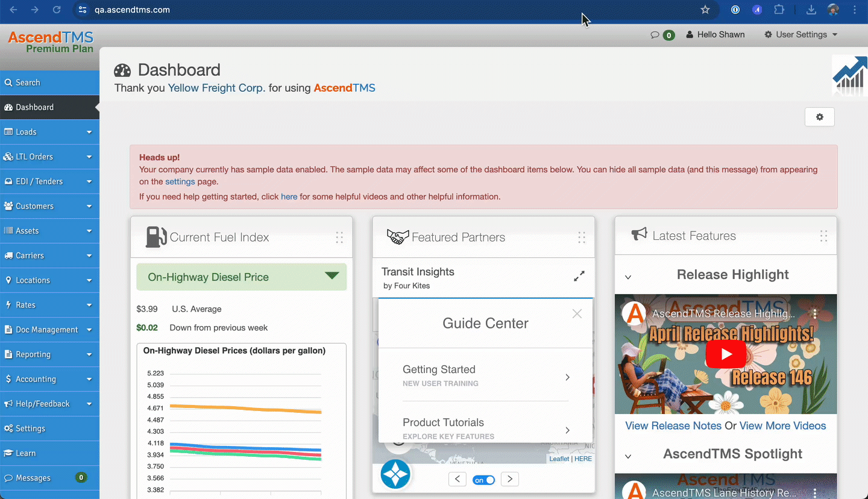Viewport: 868px width, 499px height.
Task: Open Search in the sidebar
Action: [x=49, y=83]
